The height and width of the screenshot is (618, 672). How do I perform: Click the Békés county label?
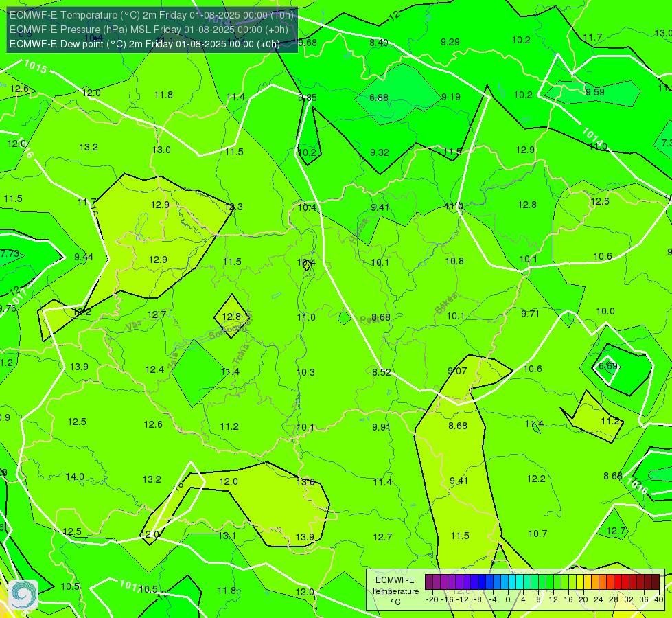tap(445, 304)
